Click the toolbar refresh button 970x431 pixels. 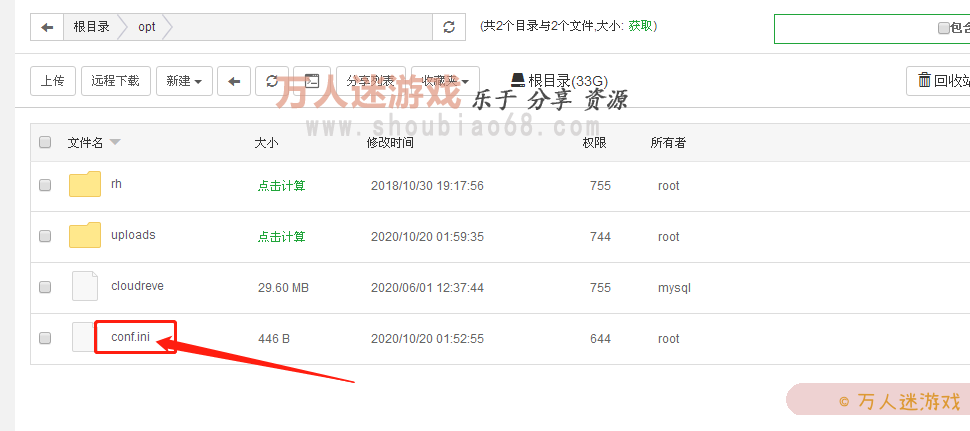point(272,81)
